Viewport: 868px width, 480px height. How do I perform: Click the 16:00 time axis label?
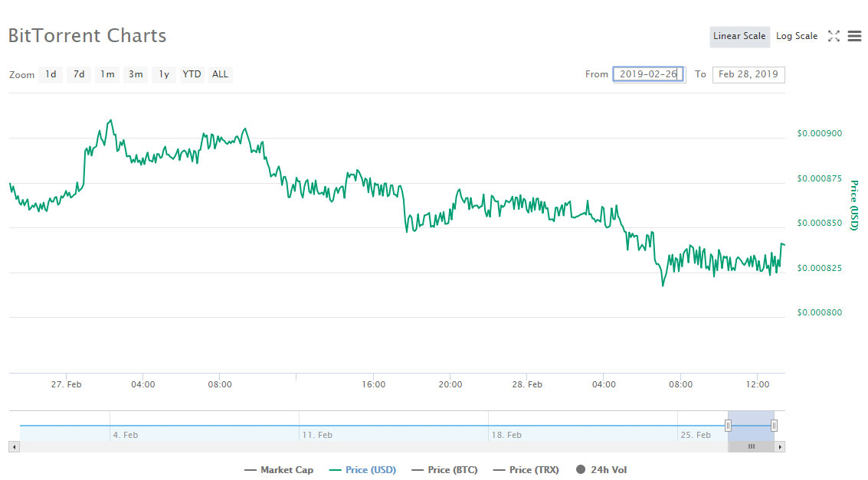pos(374,384)
